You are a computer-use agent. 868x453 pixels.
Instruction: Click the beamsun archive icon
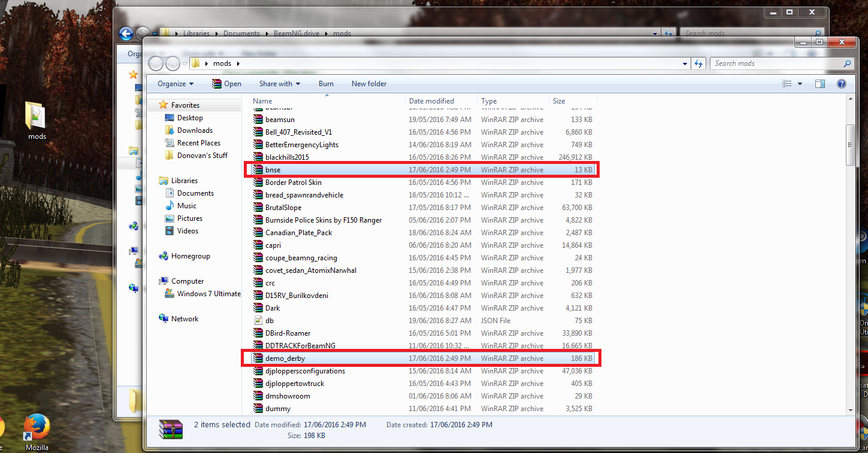click(258, 120)
